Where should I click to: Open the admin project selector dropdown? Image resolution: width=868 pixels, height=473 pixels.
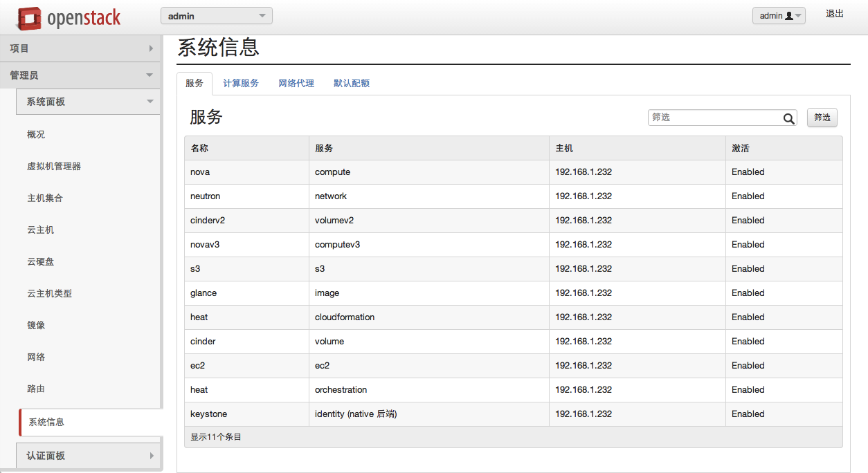pos(216,16)
